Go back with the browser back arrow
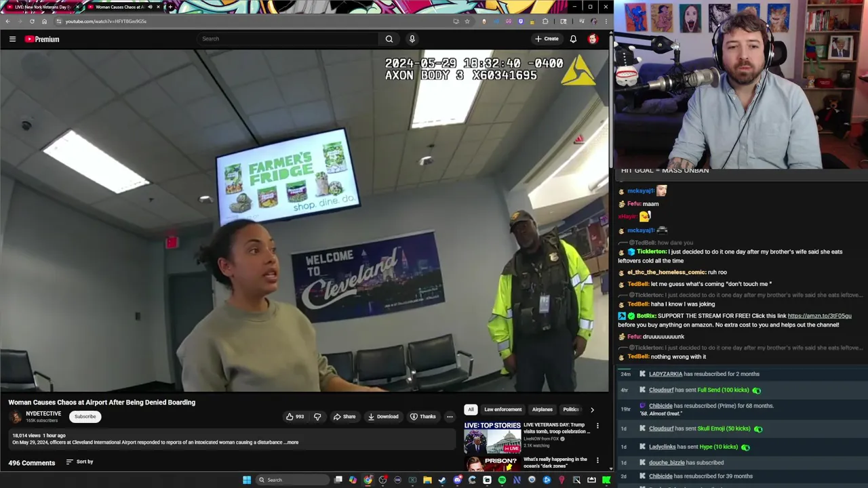The image size is (868, 488). pos(7,21)
